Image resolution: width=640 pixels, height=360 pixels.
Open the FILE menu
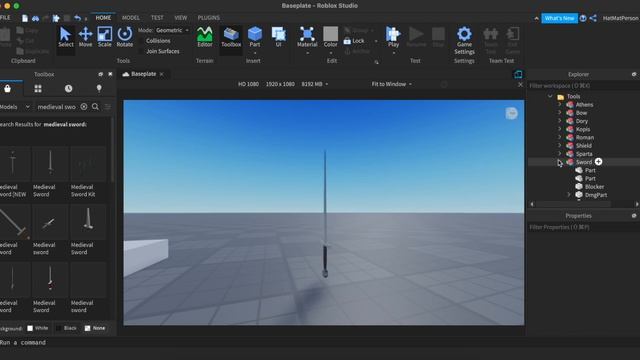click(5, 18)
